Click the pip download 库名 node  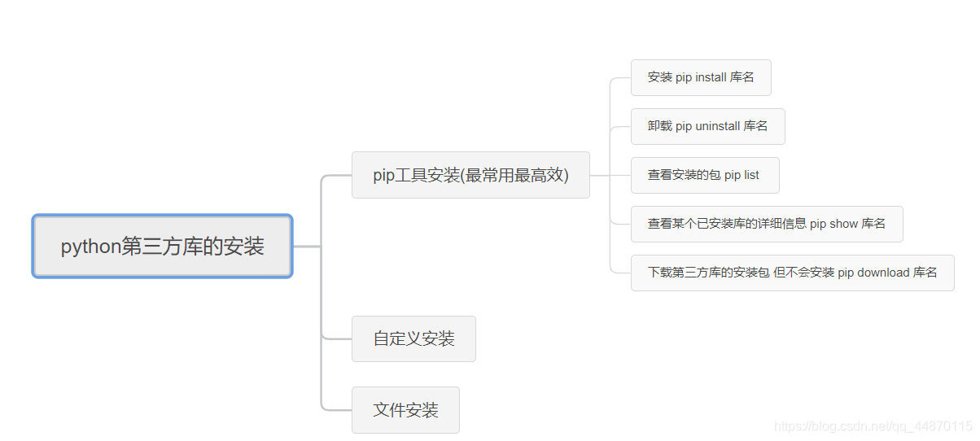pyautogui.click(x=792, y=273)
